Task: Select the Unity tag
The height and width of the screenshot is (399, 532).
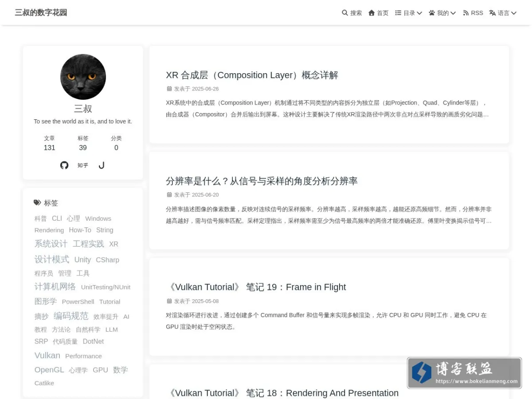Action: (x=82, y=260)
